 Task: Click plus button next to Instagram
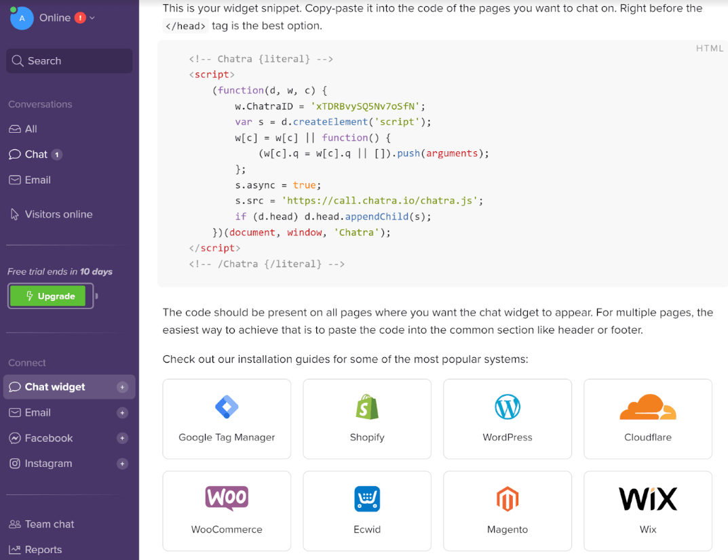tap(122, 464)
